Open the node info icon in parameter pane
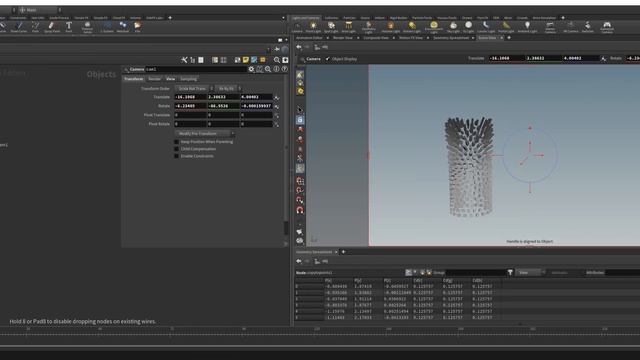This screenshot has height=360, width=640. tap(276, 69)
